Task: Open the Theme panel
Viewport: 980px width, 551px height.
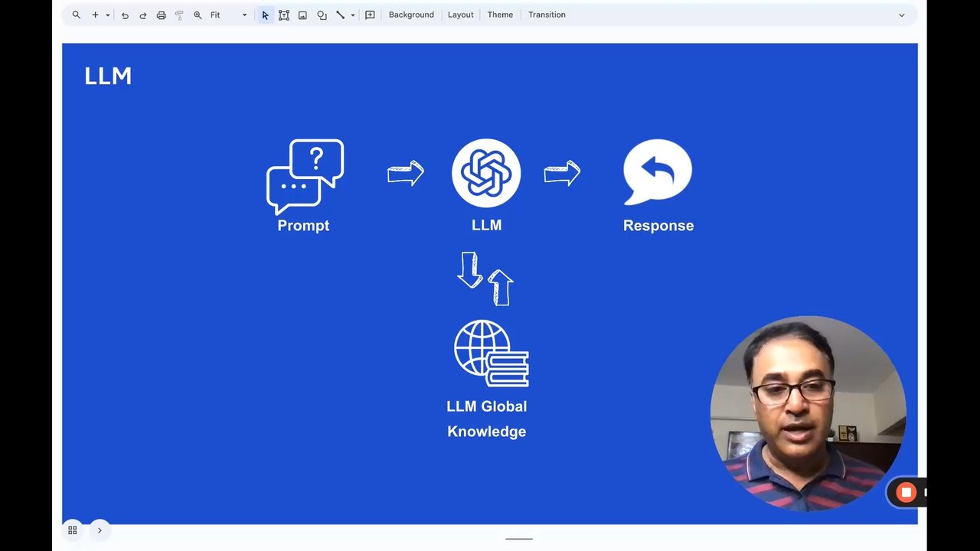Action: (500, 15)
